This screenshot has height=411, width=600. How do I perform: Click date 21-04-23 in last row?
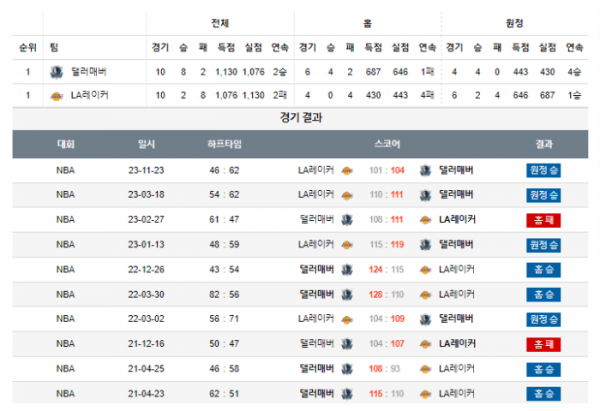pyautogui.click(x=146, y=394)
